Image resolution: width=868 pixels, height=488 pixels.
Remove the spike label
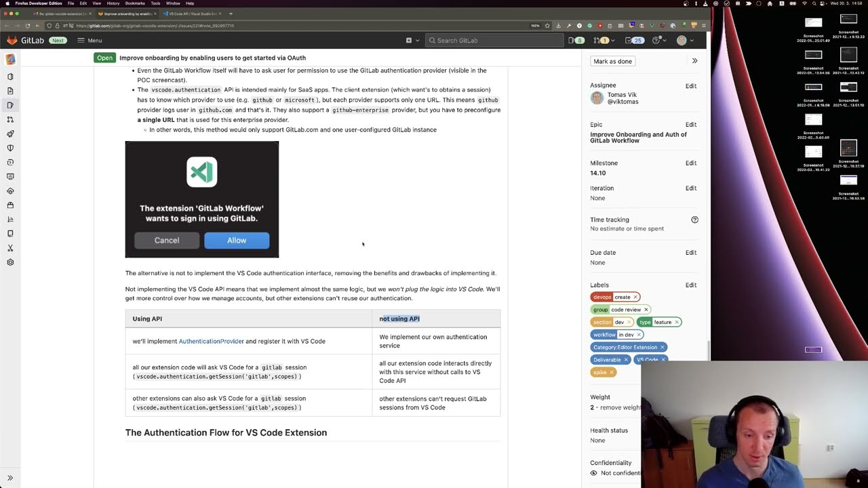pyautogui.click(x=611, y=372)
